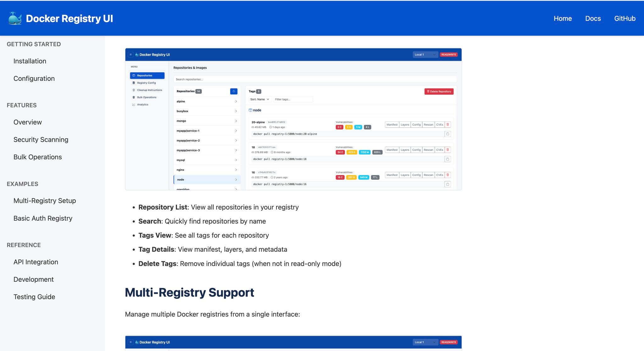The image size is (644, 351).
Task: Click the red trash icon for the 20-alpine tag
Action: coord(448,125)
